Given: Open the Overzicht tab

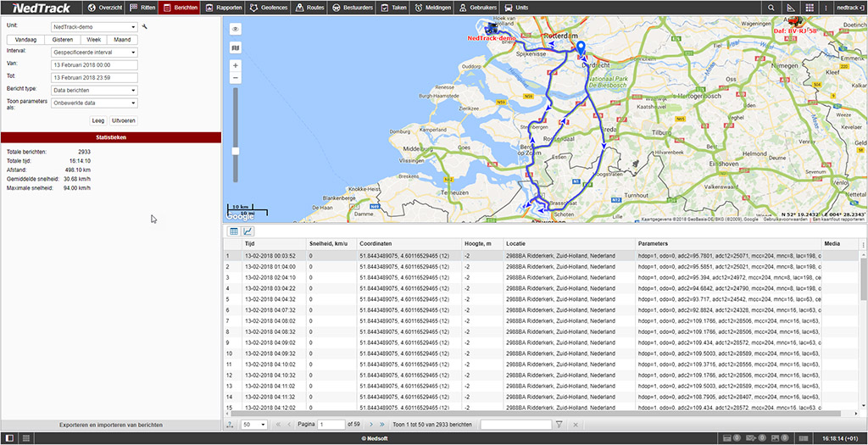Looking at the screenshot, I should pyautogui.click(x=104, y=8).
